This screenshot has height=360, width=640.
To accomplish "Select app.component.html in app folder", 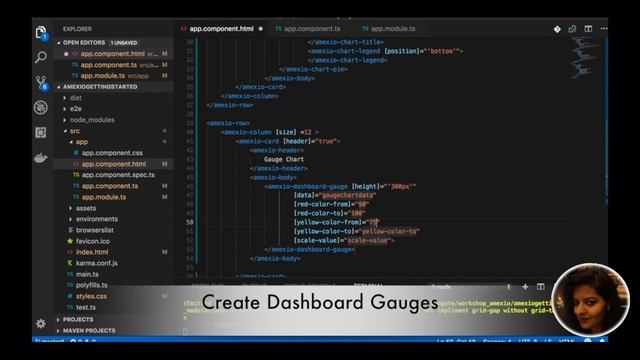I will [113, 164].
